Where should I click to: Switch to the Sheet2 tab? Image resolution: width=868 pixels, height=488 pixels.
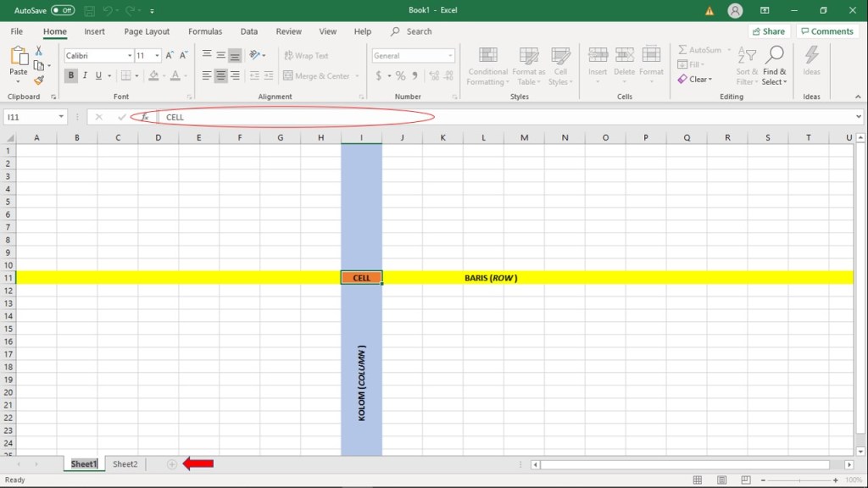point(125,464)
